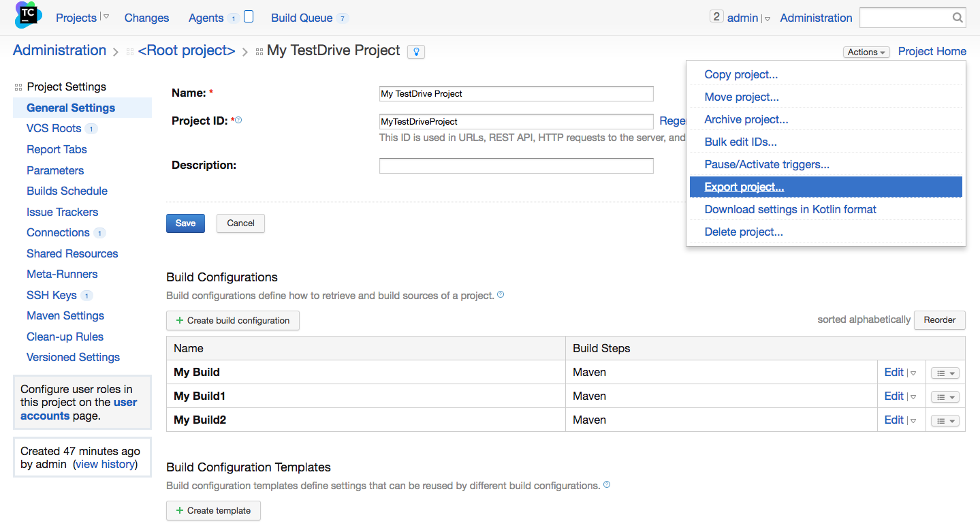Click the view history link
This screenshot has width=980, height=530.
click(x=106, y=465)
